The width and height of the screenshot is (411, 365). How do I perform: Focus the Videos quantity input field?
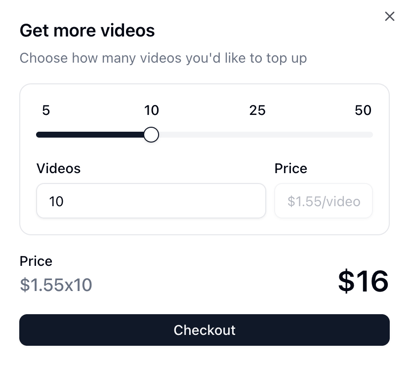click(151, 201)
